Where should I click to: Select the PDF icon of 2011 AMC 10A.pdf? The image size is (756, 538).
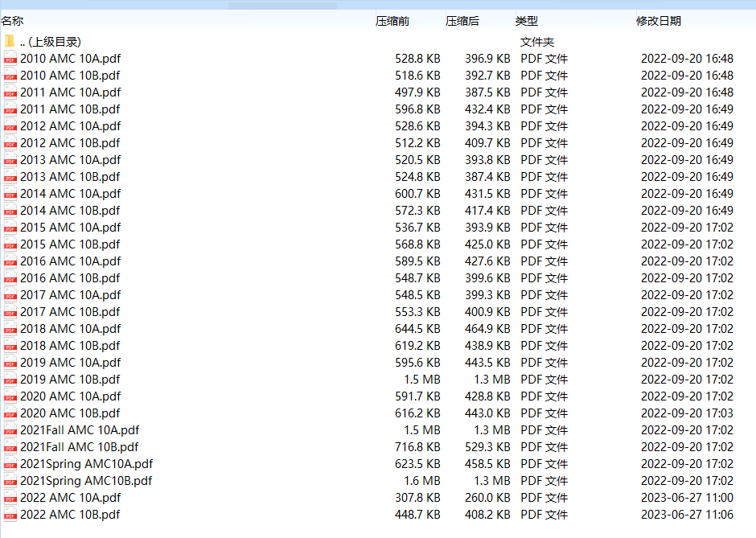tap(10, 92)
